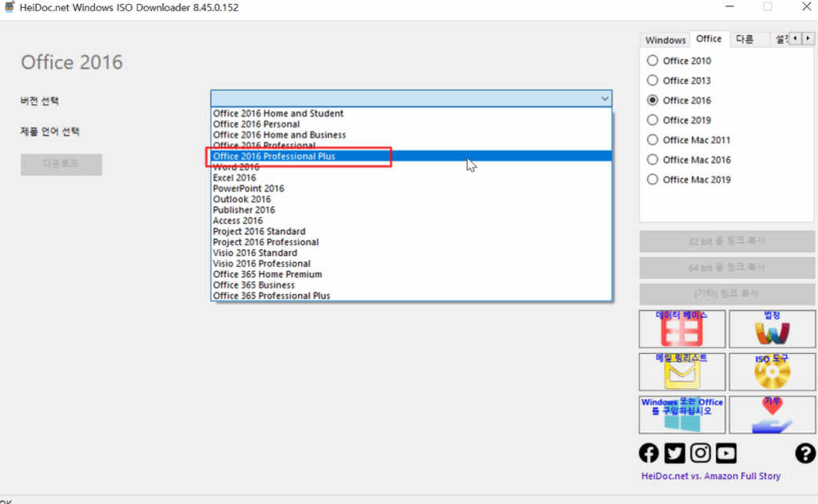Viewport: 818px width, 504px height.
Task: Choose Visio 2016 Professional from list
Action: (411, 264)
